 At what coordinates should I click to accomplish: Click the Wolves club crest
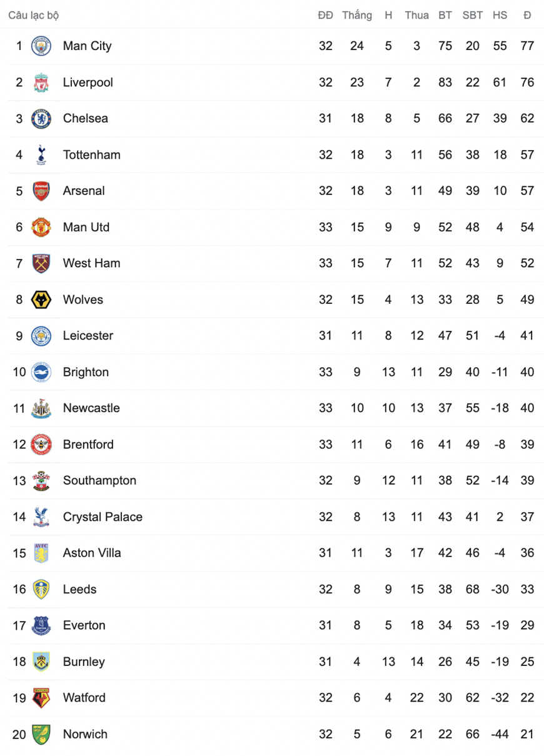tap(41, 300)
